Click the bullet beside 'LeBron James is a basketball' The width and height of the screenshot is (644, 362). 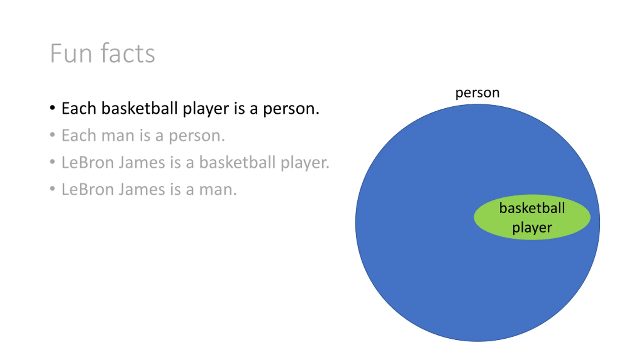(52, 162)
